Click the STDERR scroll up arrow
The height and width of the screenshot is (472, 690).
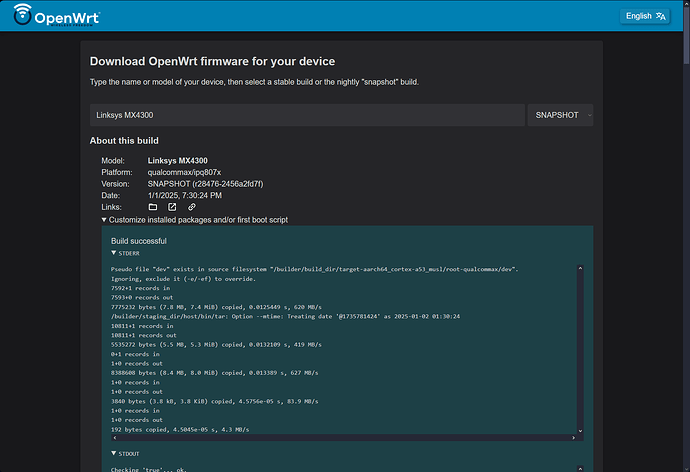(580, 268)
